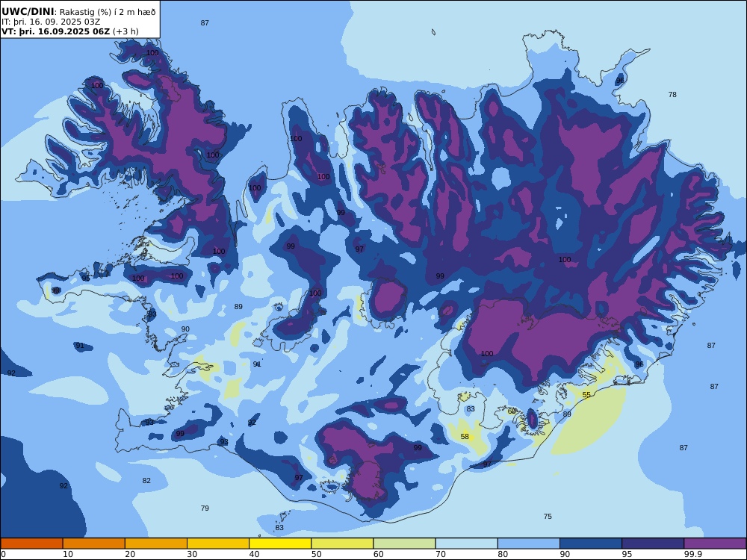Image resolution: width=747 pixels, height=560 pixels.
Task: Click the 40–50 bright yellow legend swatch
Action: [x=280, y=544]
